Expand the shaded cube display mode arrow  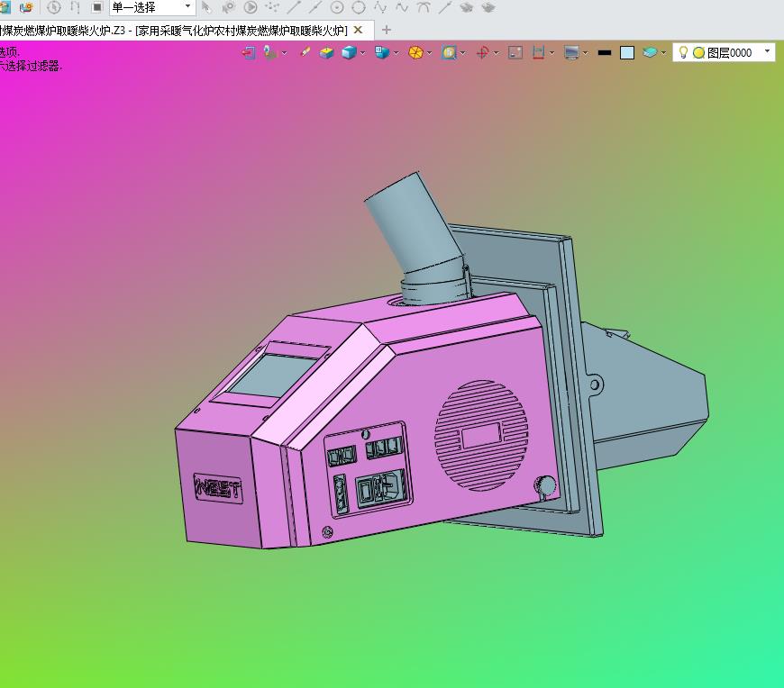tap(362, 53)
